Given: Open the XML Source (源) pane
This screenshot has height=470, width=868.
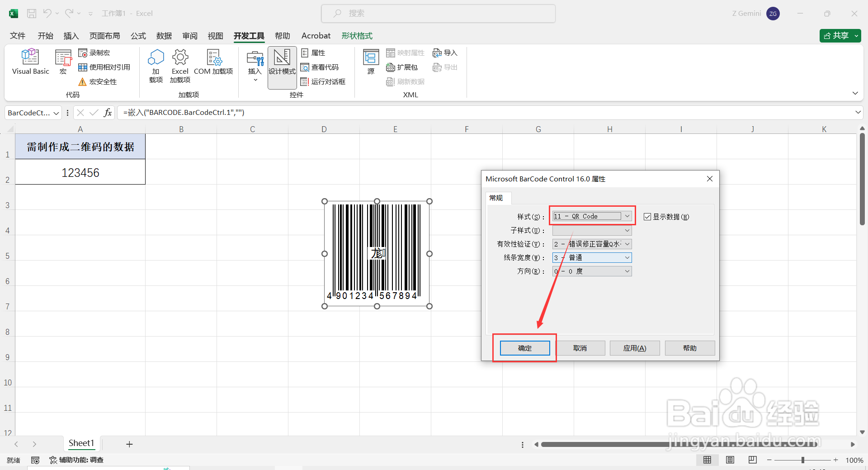Looking at the screenshot, I should pyautogui.click(x=371, y=62).
